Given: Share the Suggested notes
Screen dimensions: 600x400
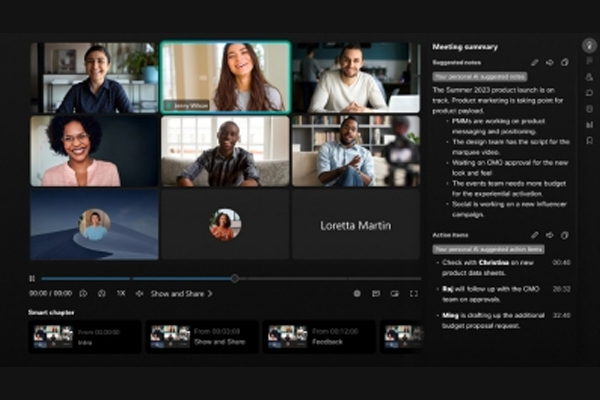Looking at the screenshot, I should coord(549,62).
